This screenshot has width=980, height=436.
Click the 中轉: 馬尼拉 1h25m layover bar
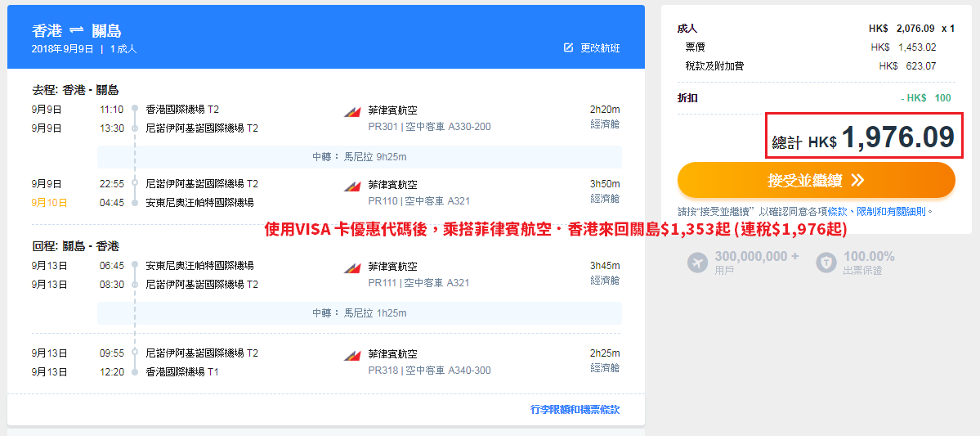[360, 312]
